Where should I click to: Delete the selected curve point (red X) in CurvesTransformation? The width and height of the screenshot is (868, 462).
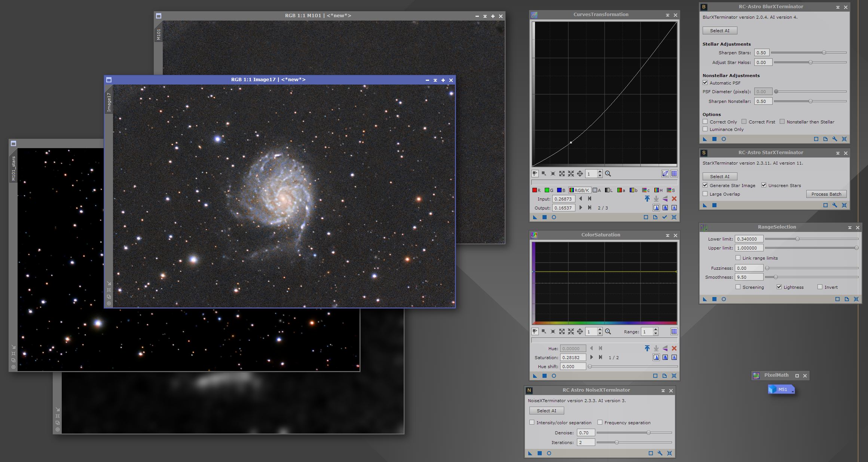pos(674,199)
